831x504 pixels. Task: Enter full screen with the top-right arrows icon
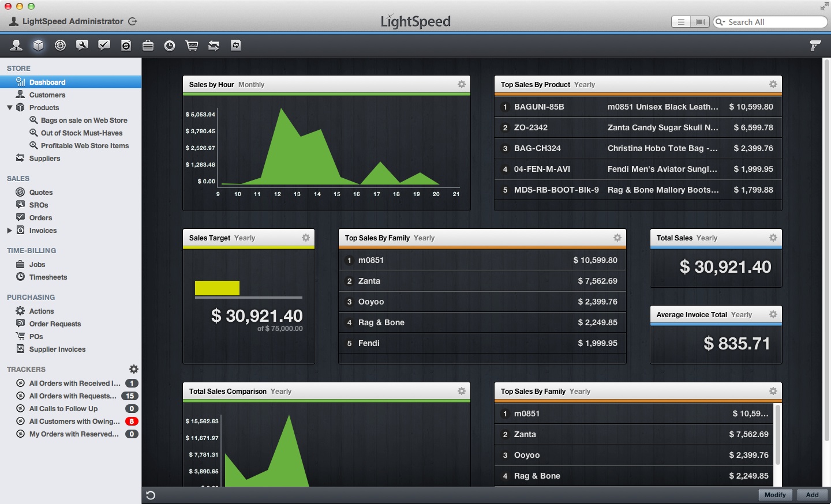(824, 7)
